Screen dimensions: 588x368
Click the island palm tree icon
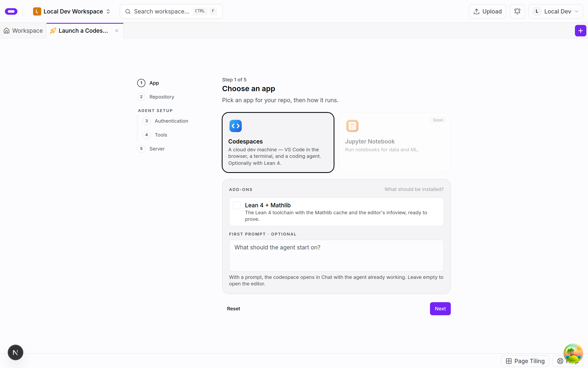(573, 353)
